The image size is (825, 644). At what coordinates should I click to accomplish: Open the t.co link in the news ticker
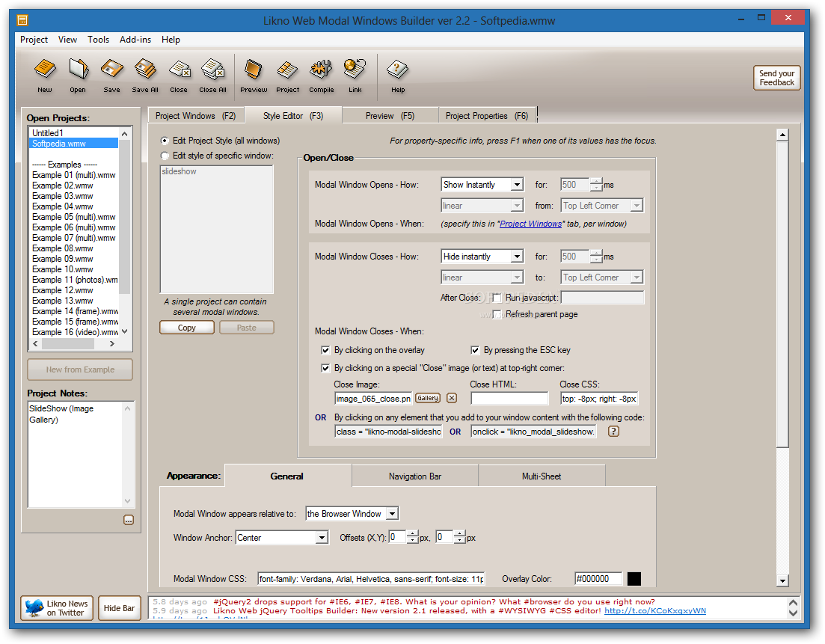655,611
